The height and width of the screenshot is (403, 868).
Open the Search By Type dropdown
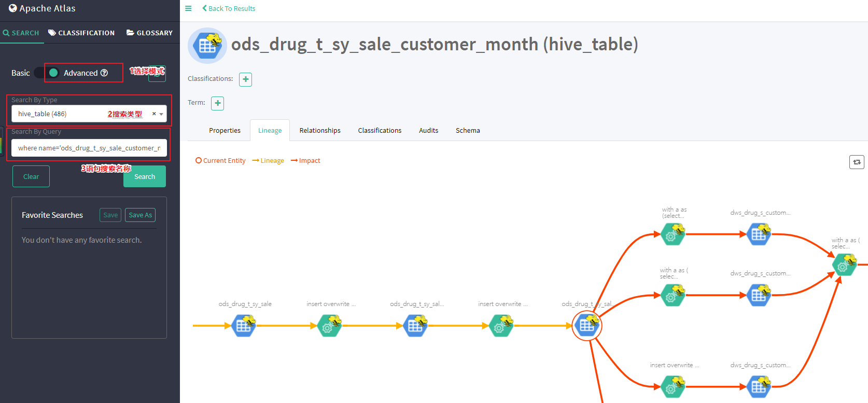click(x=89, y=114)
